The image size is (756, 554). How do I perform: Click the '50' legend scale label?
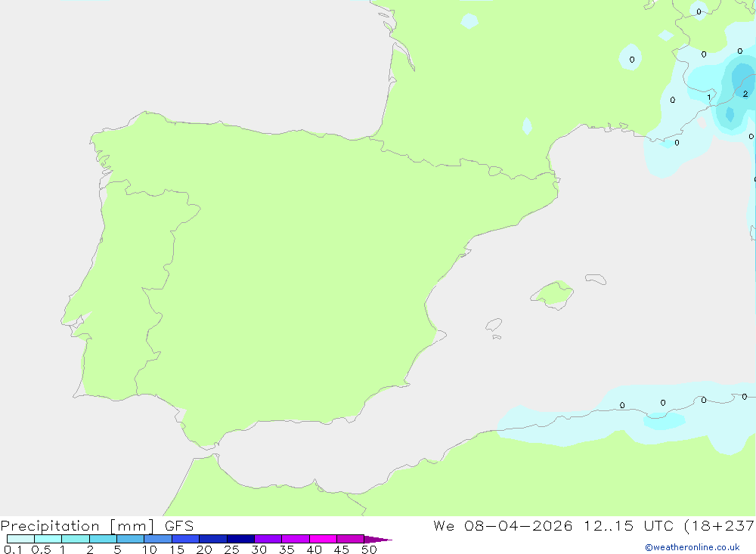pyautogui.click(x=369, y=549)
